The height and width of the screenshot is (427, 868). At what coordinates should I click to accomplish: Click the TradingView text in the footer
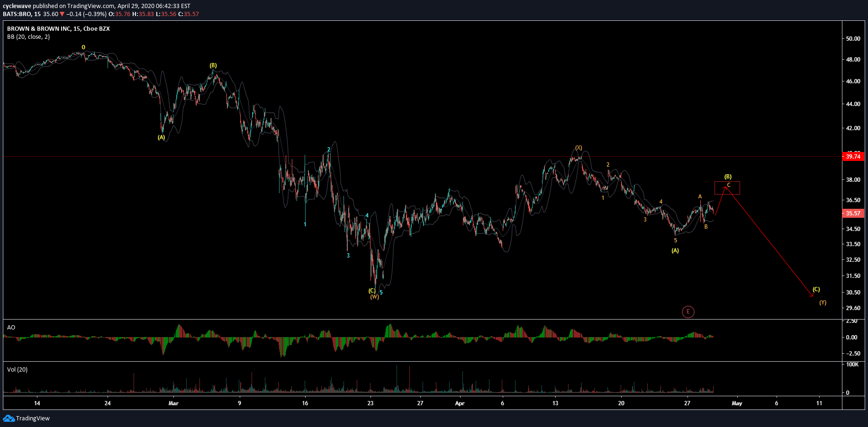(33, 418)
